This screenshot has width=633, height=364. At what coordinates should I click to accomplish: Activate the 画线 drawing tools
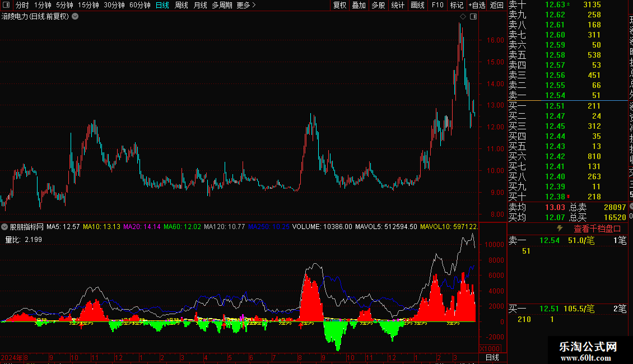pyautogui.click(x=417, y=5)
